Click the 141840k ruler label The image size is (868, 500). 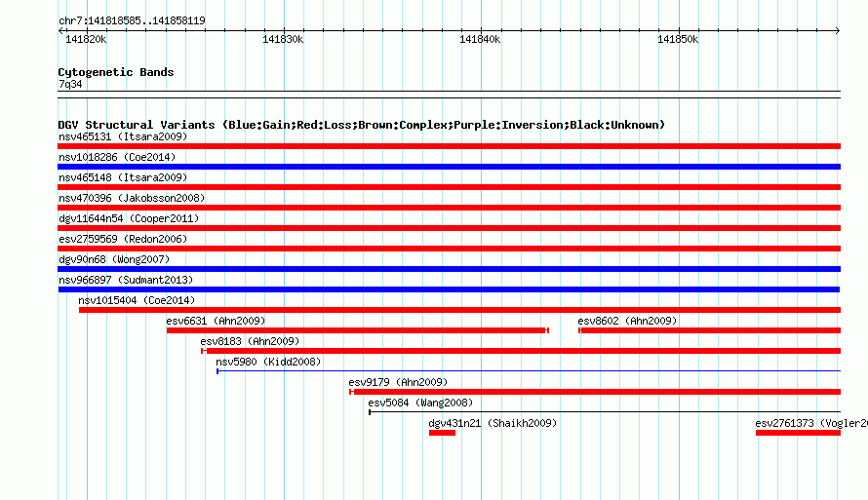tap(480, 39)
